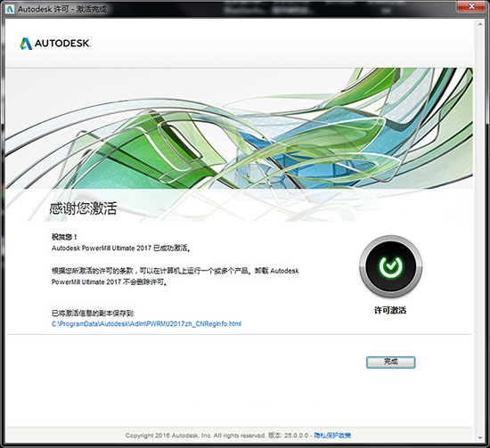Click the down arrow on the vertical scrollbar

[480, 438]
